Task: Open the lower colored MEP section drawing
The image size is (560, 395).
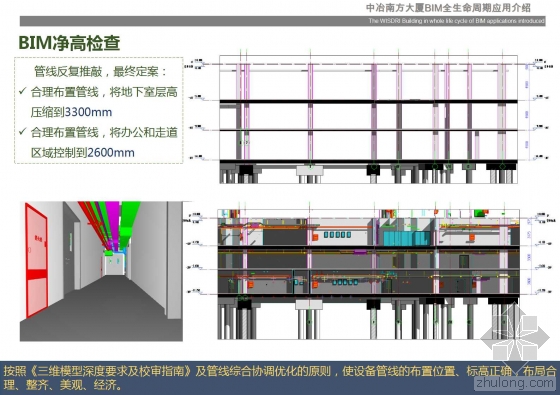Action: pos(368,274)
